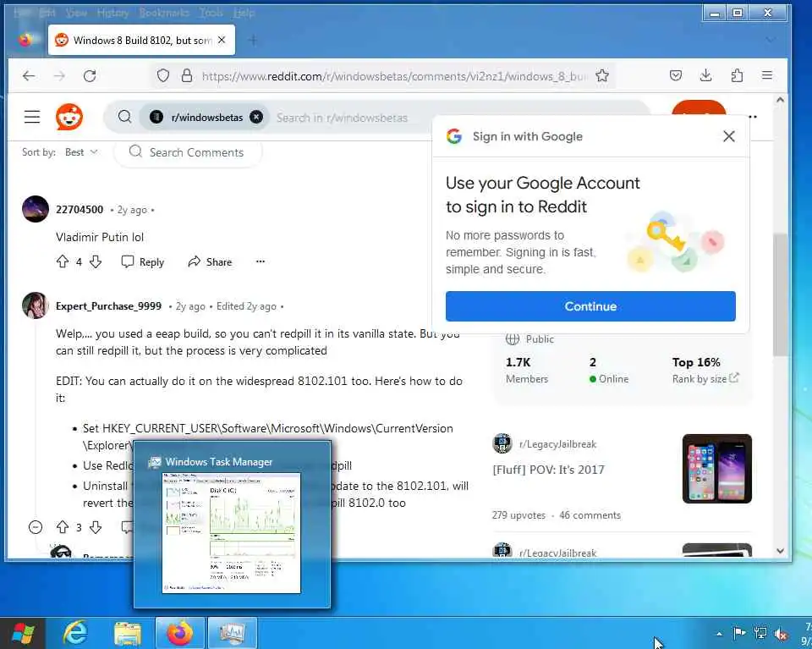Click the muted volume tray icon
The height and width of the screenshot is (649, 812).
[781, 634]
